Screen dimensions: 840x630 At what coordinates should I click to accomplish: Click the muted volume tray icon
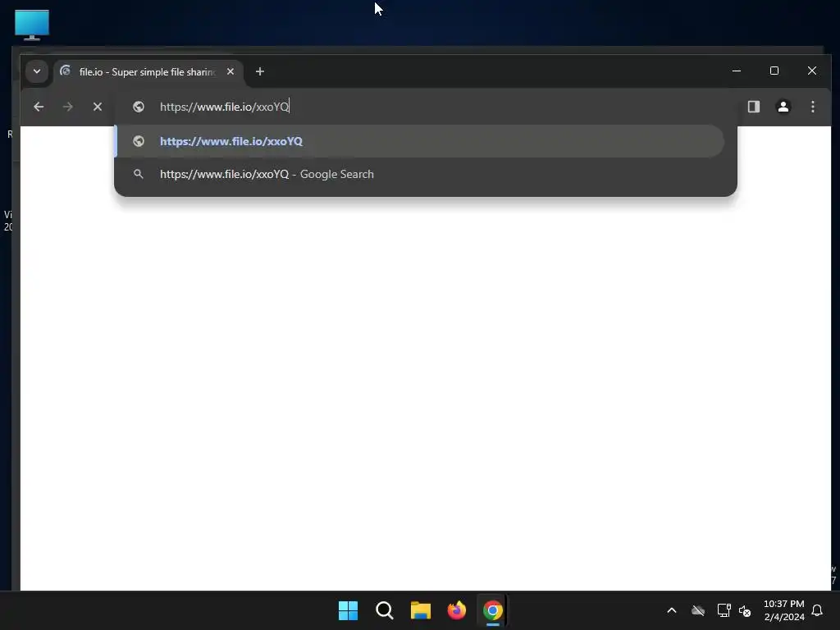pos(745,610)
